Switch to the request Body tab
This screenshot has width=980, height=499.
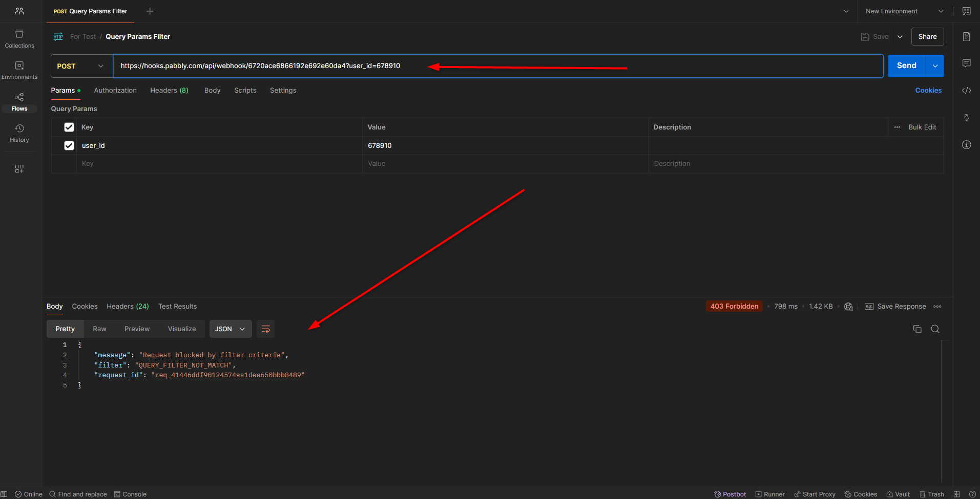(x=212, y=91)
